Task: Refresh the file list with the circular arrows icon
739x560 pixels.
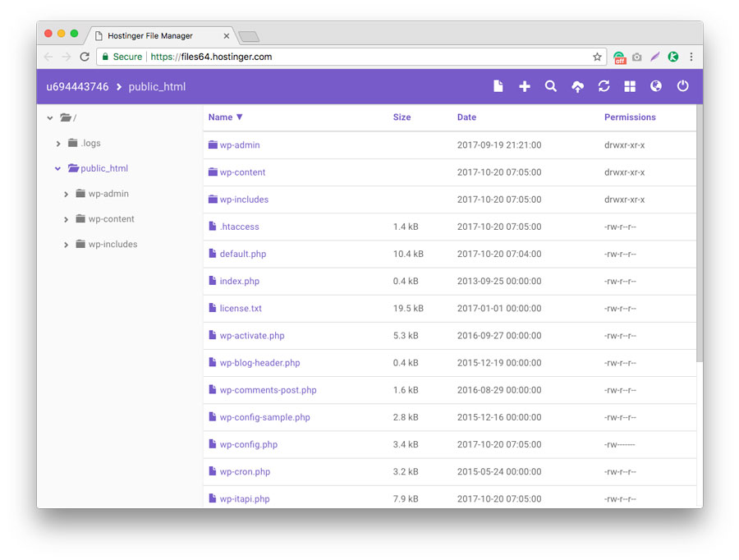Action: (604, 86)
